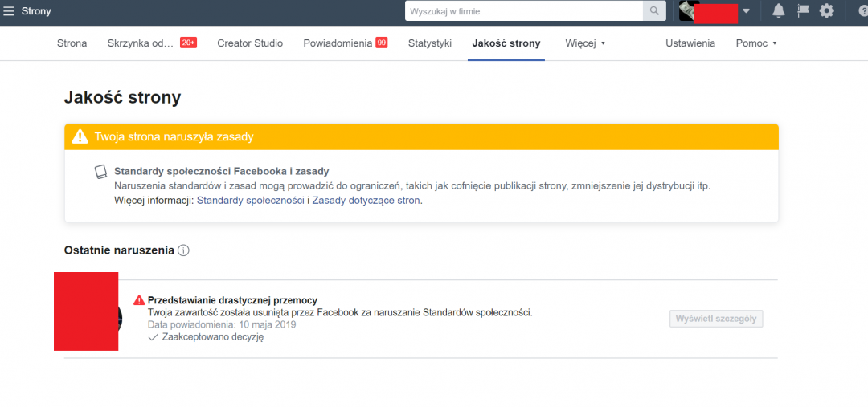Click the info icon beside Ostatnie naruszenia
This screenshot has height=407, width=868.
click(183, 250)
